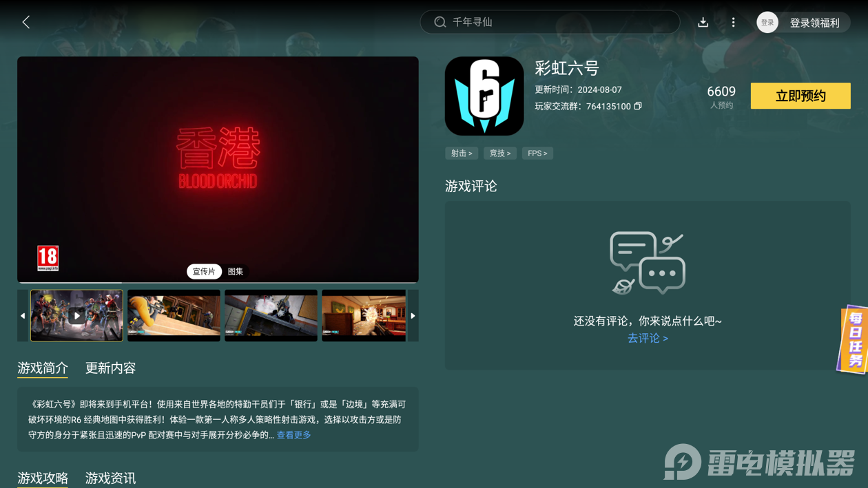
Task: Switch to the 图集 media tab
Action: (236, 271)
